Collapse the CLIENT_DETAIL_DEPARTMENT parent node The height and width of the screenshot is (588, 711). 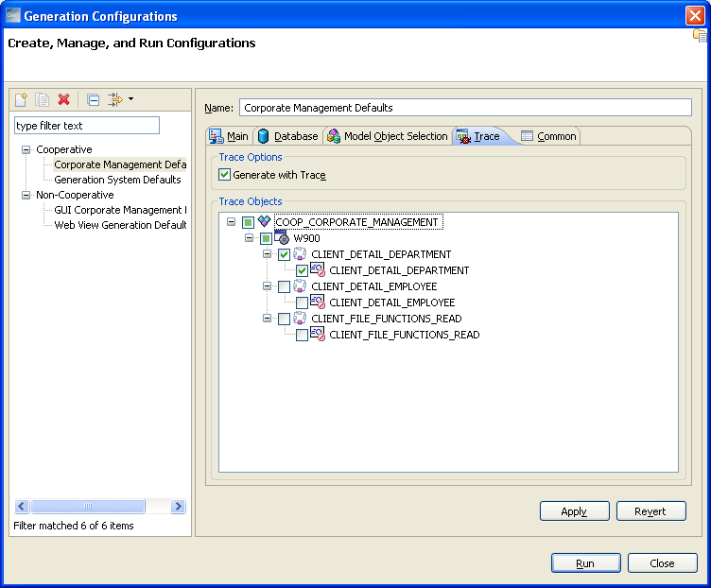(x=267, y=254)
